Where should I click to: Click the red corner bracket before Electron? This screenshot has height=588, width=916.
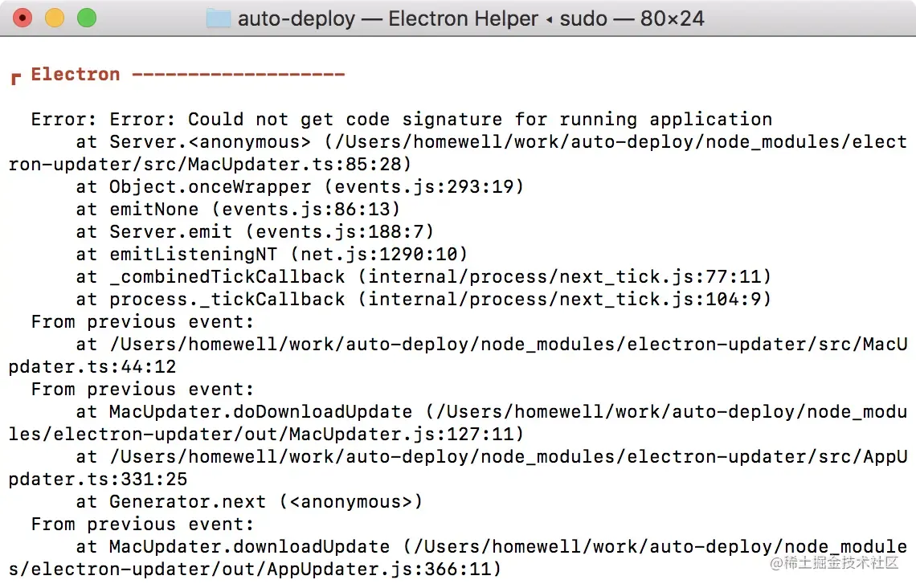(x=16, y=78)
